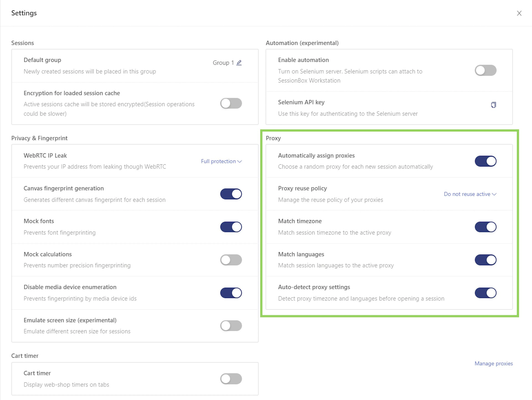Click 'Prevents number precision fingerprinting' description
The height and width of the screenshot is (400, 532).
77,265
